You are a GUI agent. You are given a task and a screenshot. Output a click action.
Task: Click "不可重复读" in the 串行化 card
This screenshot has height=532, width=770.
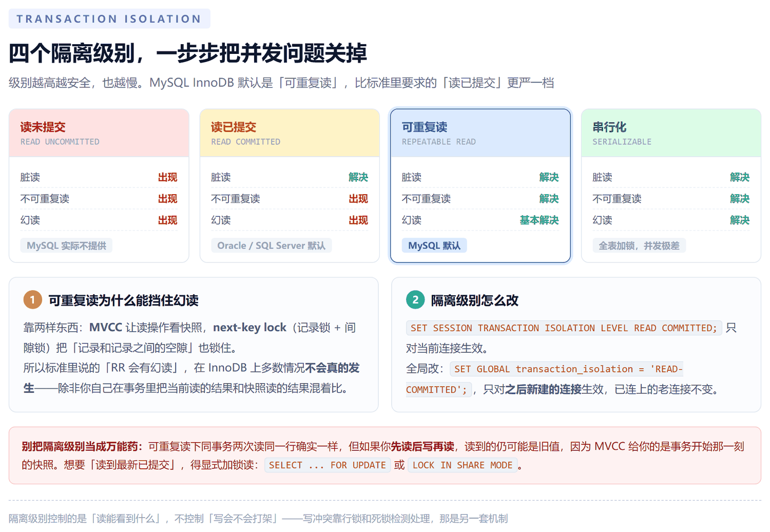point(617,199)
